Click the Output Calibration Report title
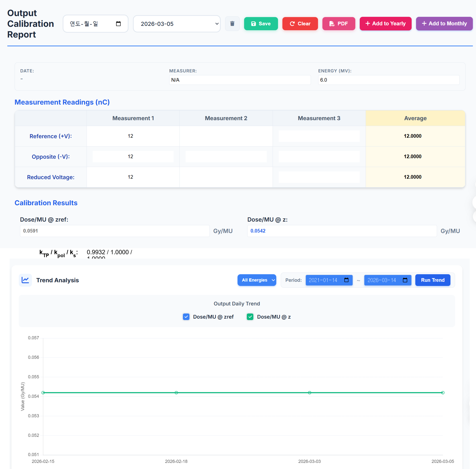476x469 pixels. (x=30, y=24)
